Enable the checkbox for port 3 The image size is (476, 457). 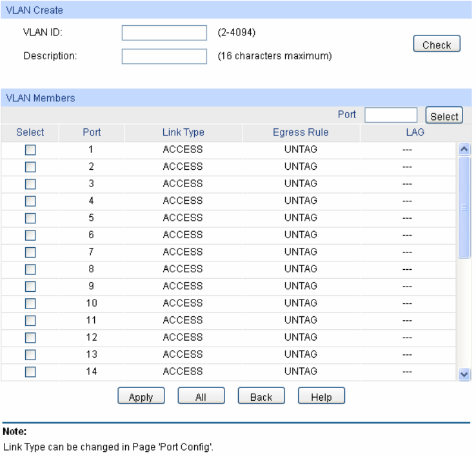click(x=30, y=184)
